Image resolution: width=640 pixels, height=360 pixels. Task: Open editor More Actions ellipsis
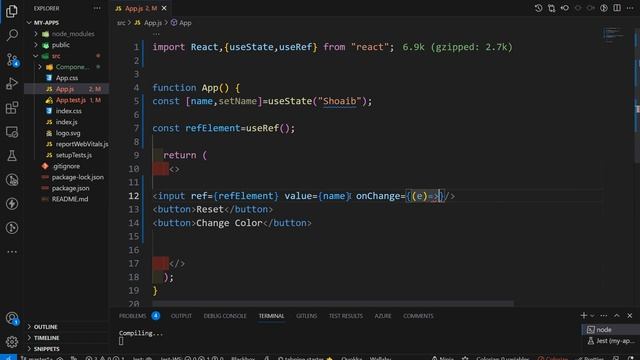(x=630, y=8)
